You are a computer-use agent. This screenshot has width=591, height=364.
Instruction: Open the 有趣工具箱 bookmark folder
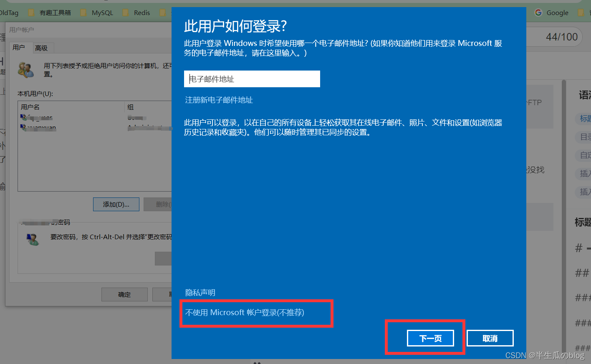click(50, 13)
